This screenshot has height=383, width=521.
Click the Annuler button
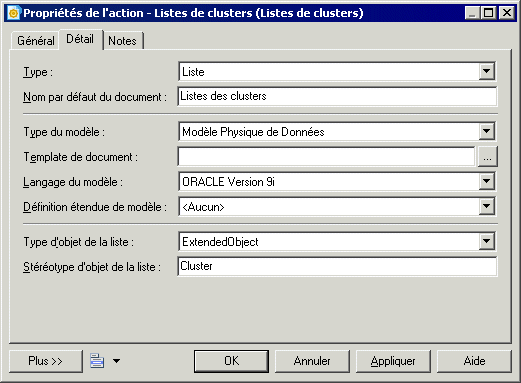click(312, 361)
